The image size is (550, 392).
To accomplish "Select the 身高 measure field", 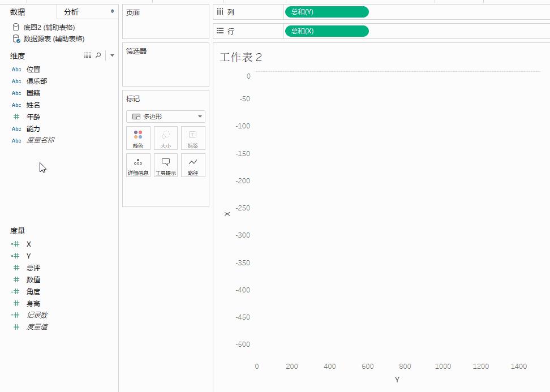I will [33, 304].
